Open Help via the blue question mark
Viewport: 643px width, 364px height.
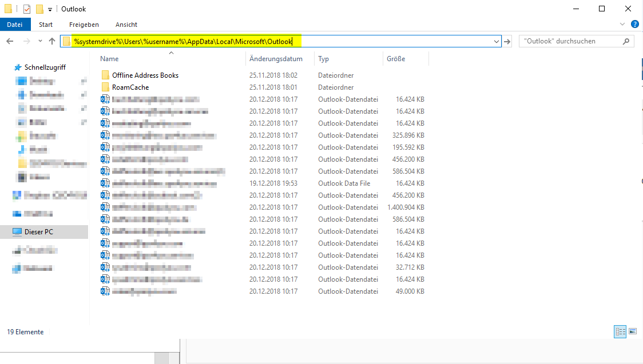point(634,25)
